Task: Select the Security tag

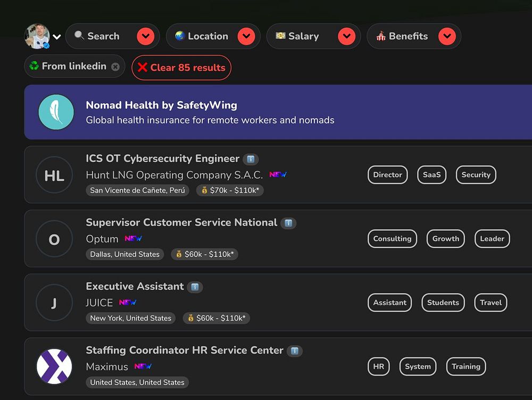Action: pos(476,174)
